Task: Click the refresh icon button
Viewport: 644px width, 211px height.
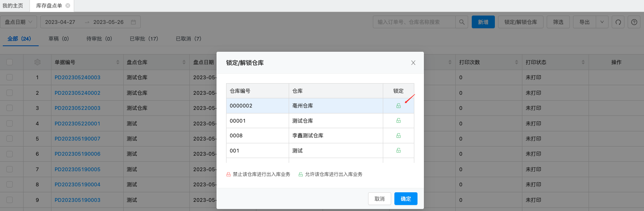Action: pyautogui.click(x=618, y=22)
